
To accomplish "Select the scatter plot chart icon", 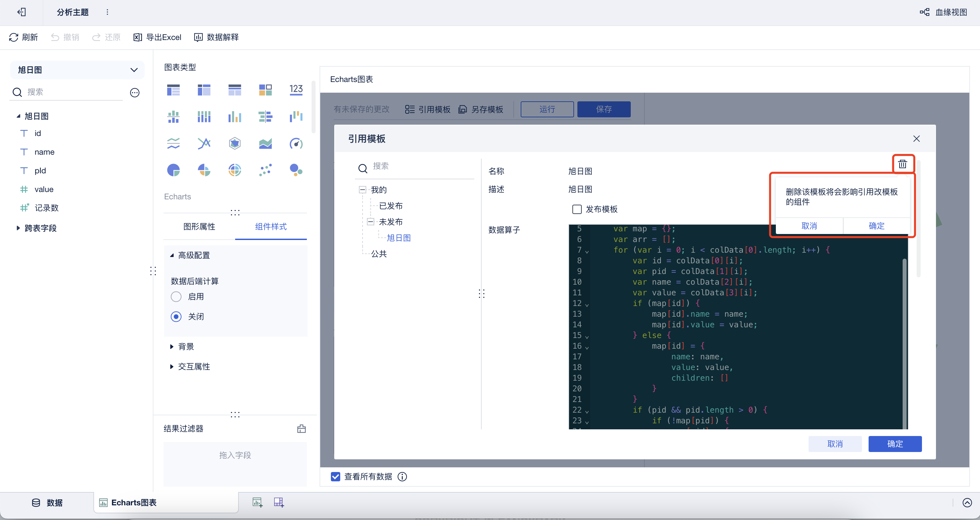I will click(x=265, y=170).
